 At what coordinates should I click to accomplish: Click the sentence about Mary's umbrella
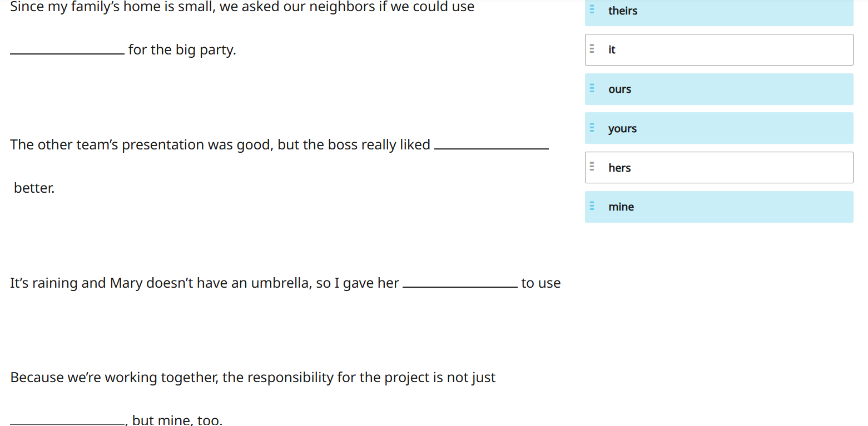[x=204, y=283]
